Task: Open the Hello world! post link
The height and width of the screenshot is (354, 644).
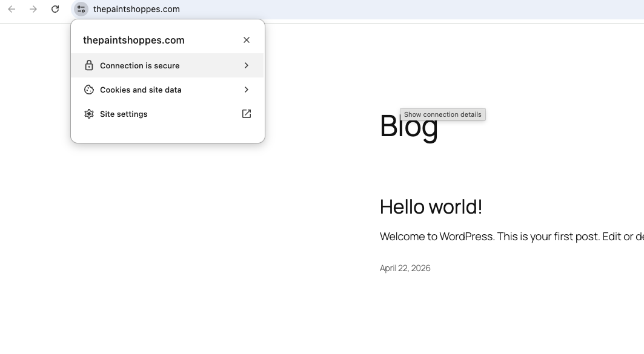Action: (x=431, y=207)
